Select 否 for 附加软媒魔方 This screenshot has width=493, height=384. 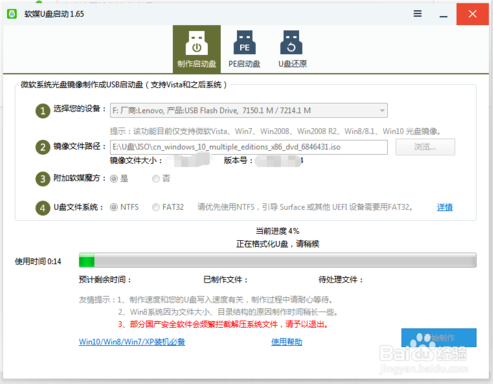coord(156,179)
